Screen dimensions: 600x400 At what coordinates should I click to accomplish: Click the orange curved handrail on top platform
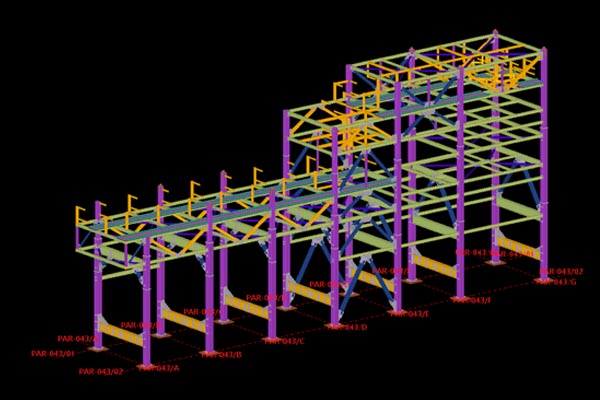click(x=515, y=72)
